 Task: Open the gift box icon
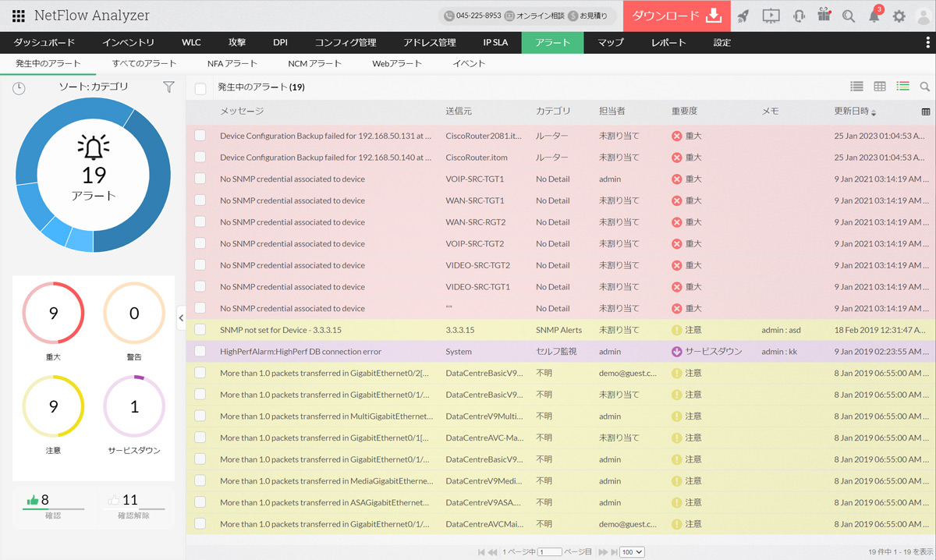point(824,16)
